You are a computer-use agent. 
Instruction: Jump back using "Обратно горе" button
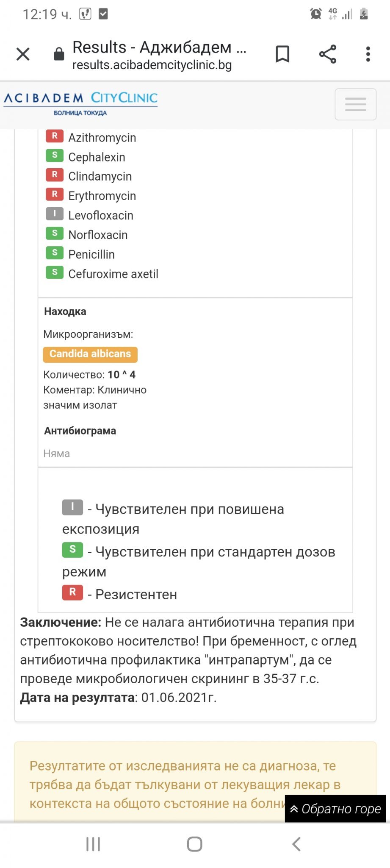[x=335, y=809]
